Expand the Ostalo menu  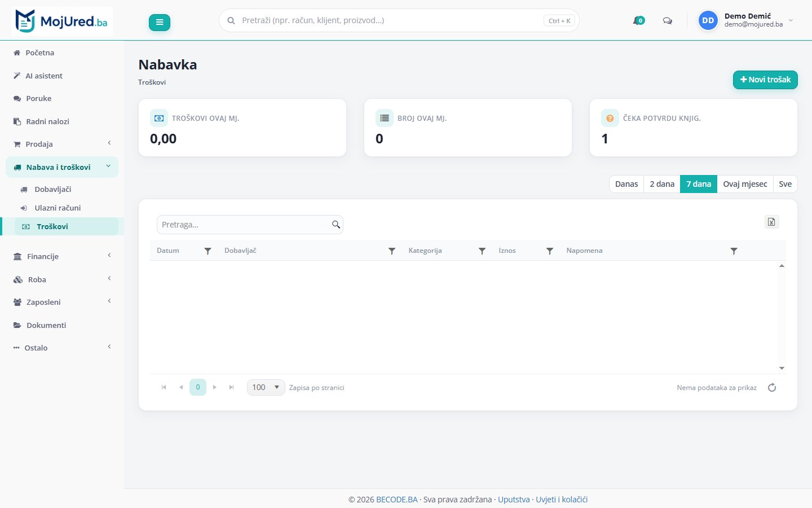click(62, 348)
